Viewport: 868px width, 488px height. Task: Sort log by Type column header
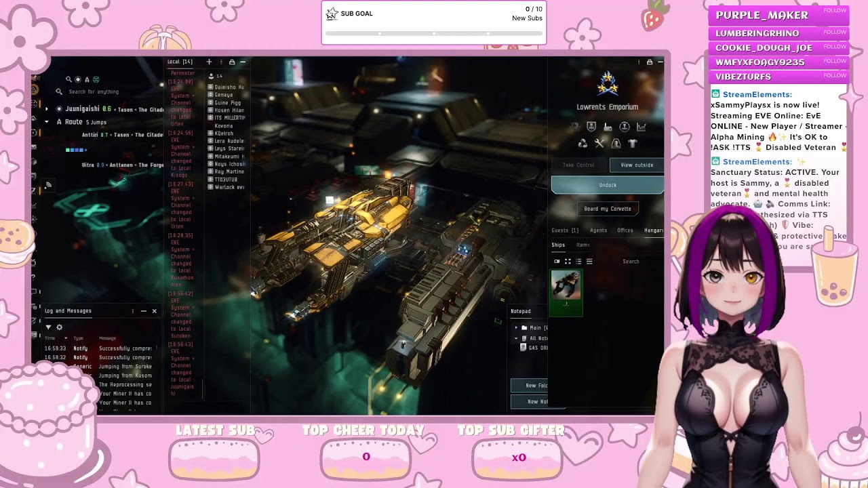pyautogui.click(x=79, y=338)
